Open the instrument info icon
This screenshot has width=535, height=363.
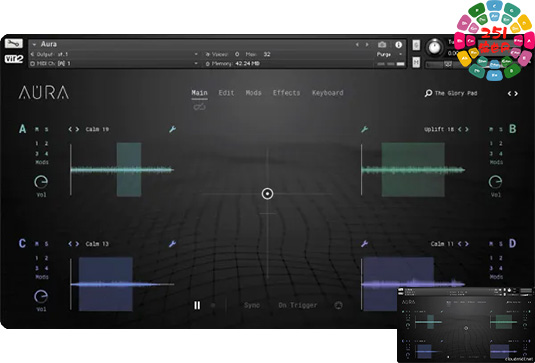pos(398,45)
